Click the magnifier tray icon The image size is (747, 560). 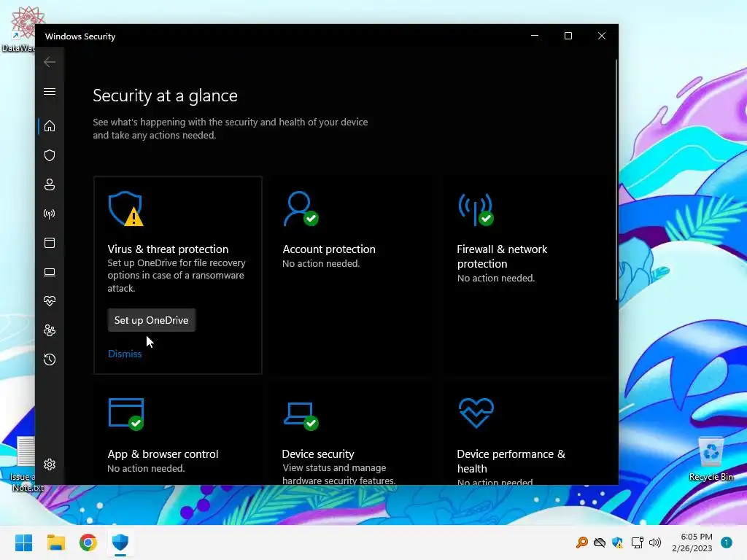click(581, 542)
